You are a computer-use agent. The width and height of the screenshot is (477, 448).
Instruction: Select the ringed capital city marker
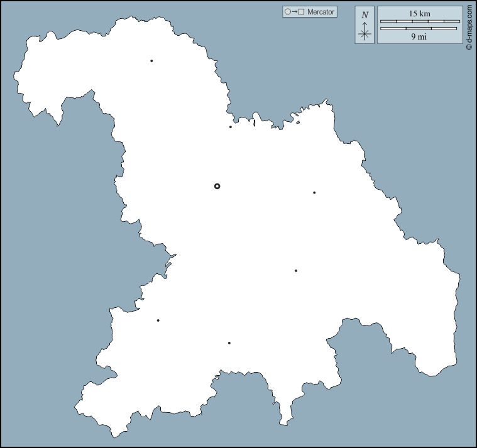coord(217,186)
